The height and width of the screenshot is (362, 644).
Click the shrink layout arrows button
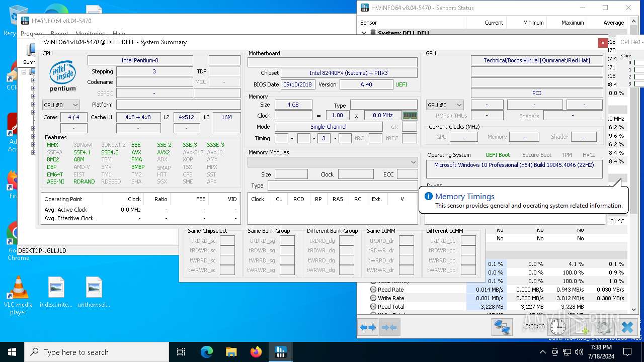point(390,328)
